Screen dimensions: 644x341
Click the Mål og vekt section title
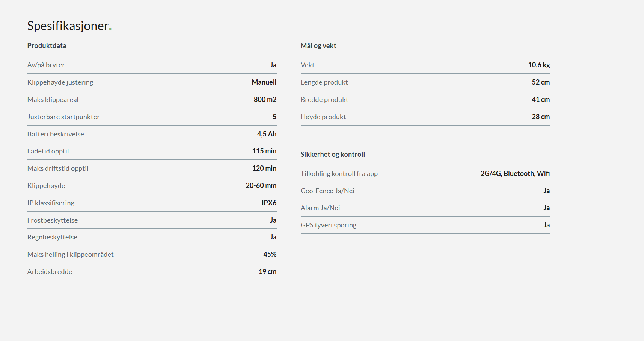[318, 46]
